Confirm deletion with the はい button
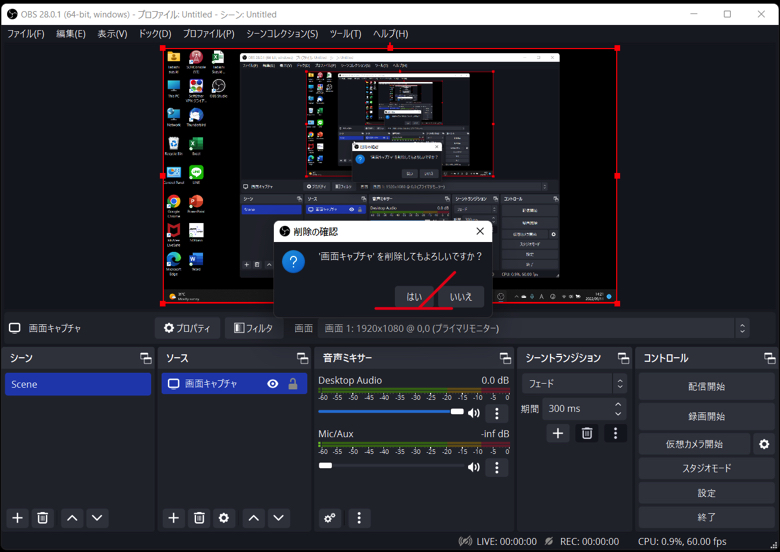780x552 pixels. click(414, 297)
